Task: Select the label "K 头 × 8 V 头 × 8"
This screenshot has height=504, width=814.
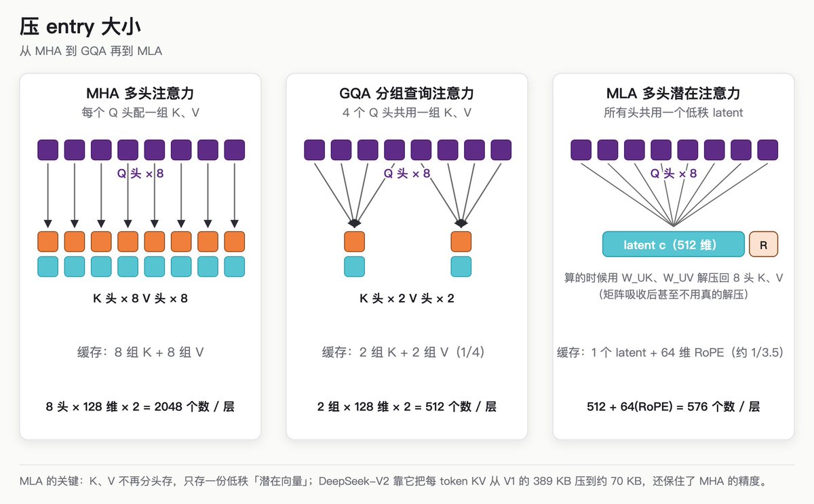Action: pos(140,298)
